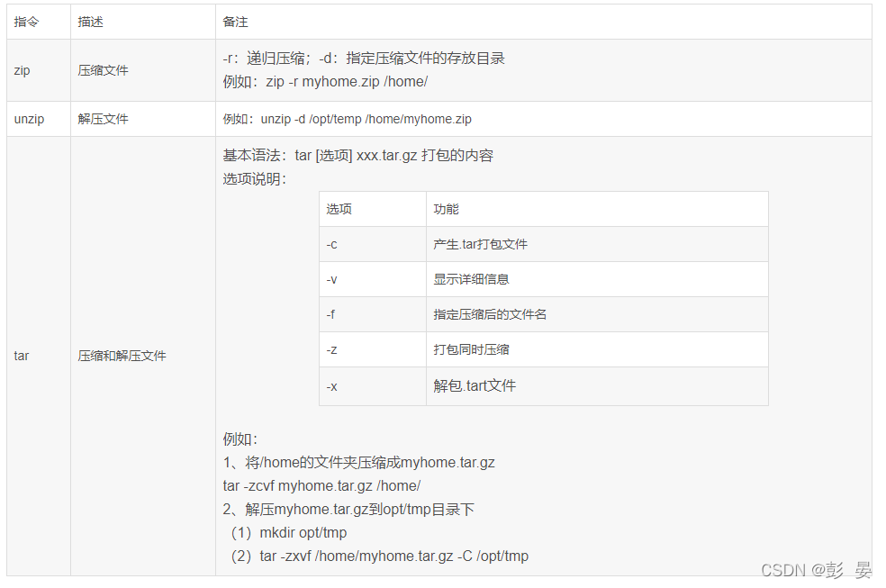886x588 pixels.
Task: Click the example 'zip -r myhome.zip /home/'
Action: coord(347,82)
